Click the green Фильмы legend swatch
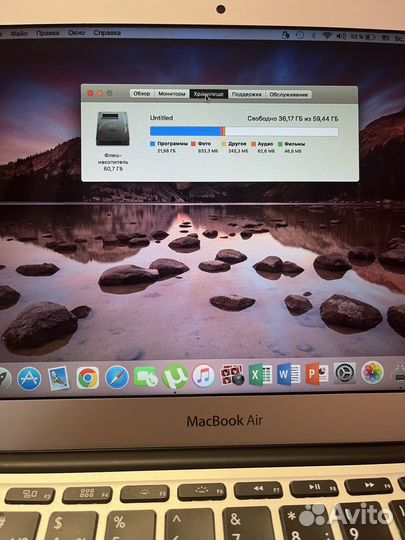The height and width of the screenshot is (540, 405). click(280, 144)
